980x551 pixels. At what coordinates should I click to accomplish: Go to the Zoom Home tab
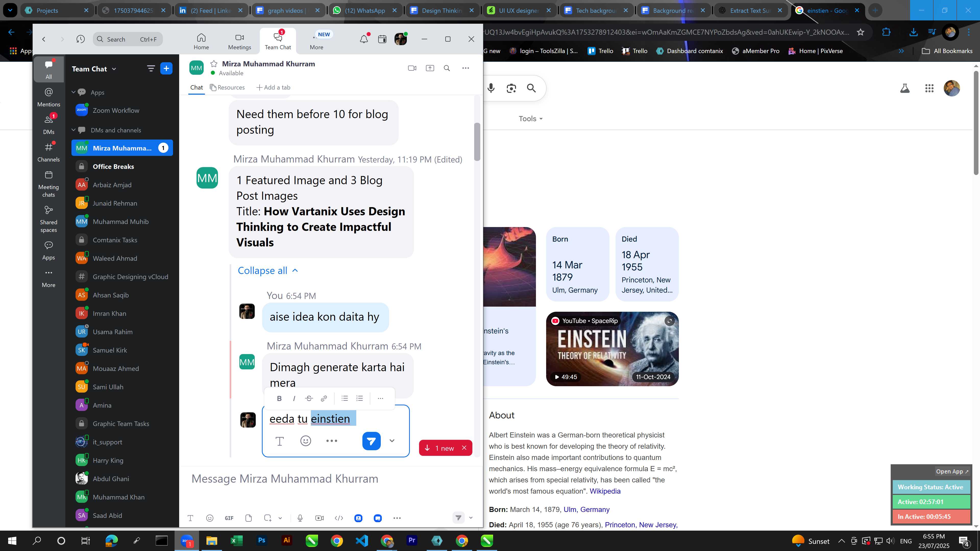tap(201, 41)
